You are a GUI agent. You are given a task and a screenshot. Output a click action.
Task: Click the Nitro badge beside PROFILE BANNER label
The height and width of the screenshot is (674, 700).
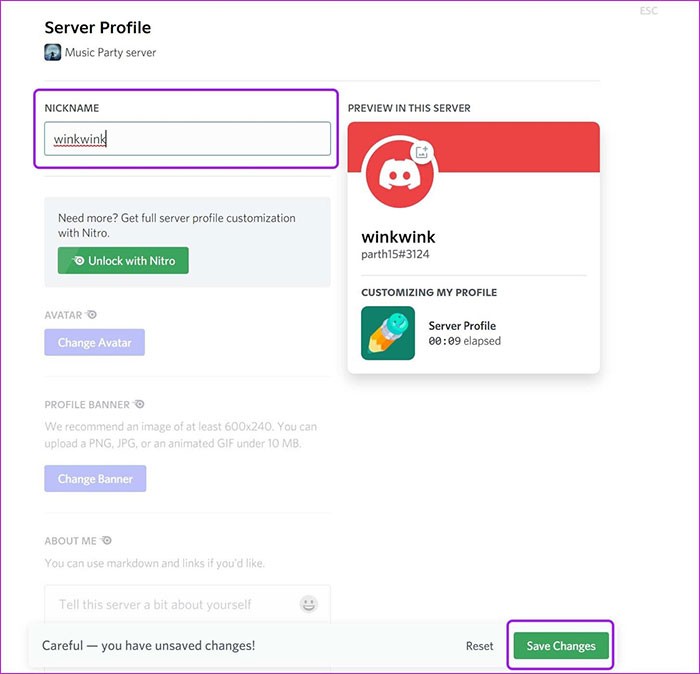[140, 405]
